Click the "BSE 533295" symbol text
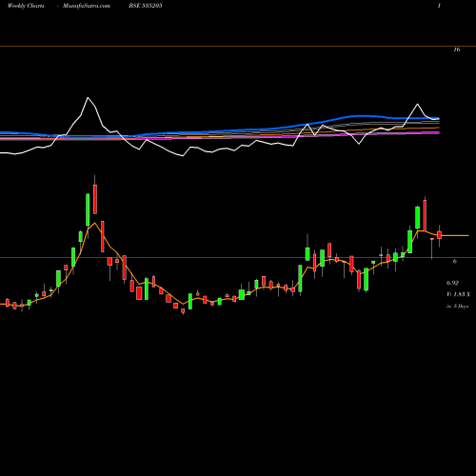The height and width of the screenshot is (476, 476). click(x=146, y=6)
